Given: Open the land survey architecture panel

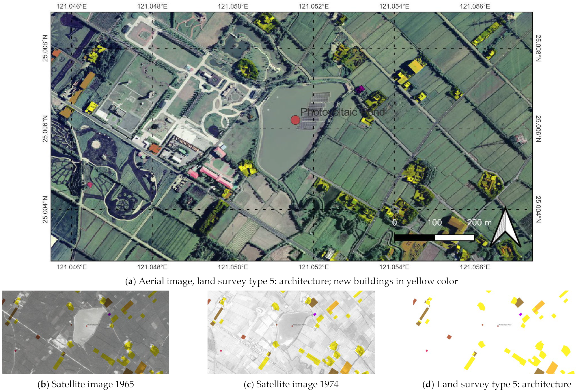Looking at the screenshot, I should pos(494,332).
